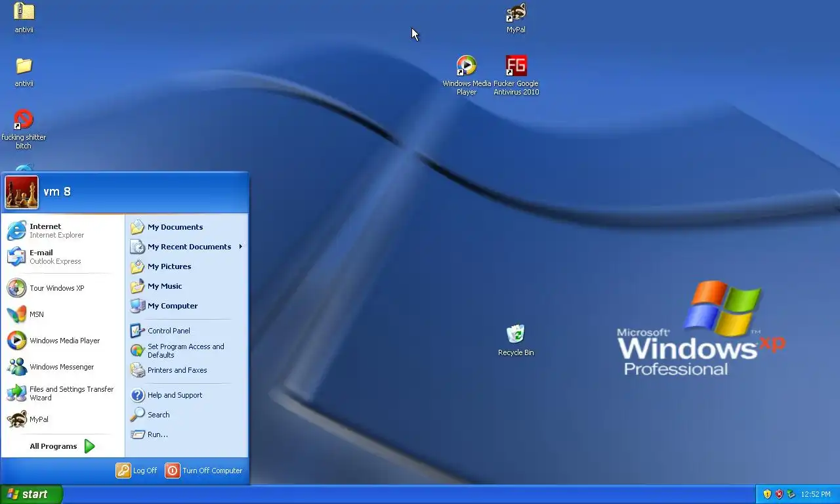This screenshot has width=840, height=504.
Task: Select Windows Media Player desktop shortcut
Action: coord(467,75)
